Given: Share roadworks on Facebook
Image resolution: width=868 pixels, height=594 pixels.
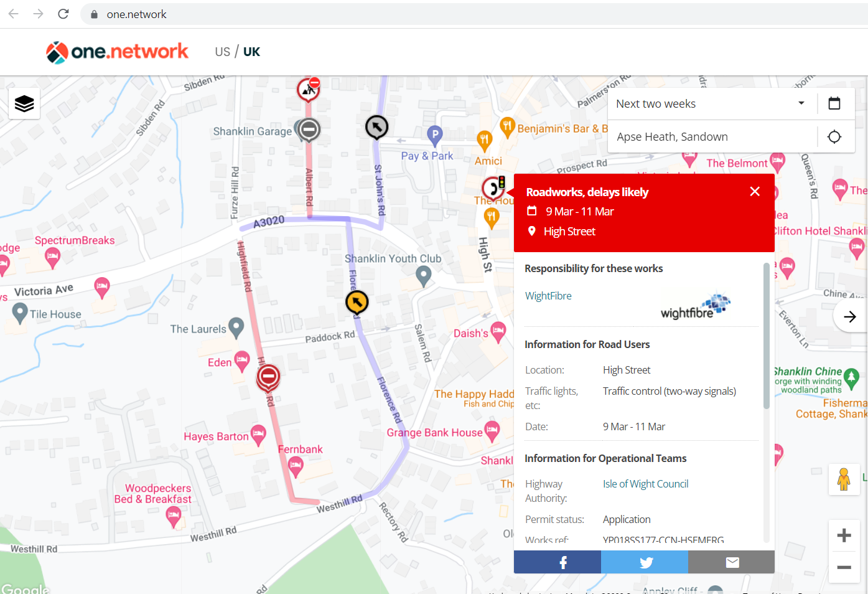Looking at the screenshot, I should pos(558,562).
